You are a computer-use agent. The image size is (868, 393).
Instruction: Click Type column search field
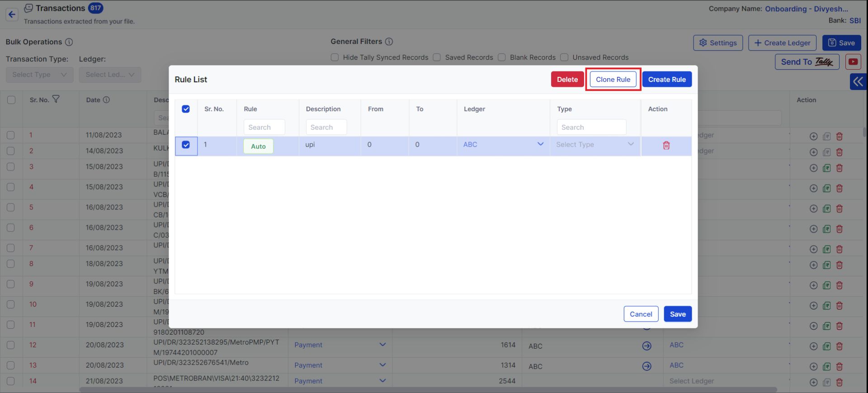tap(591, 127)
